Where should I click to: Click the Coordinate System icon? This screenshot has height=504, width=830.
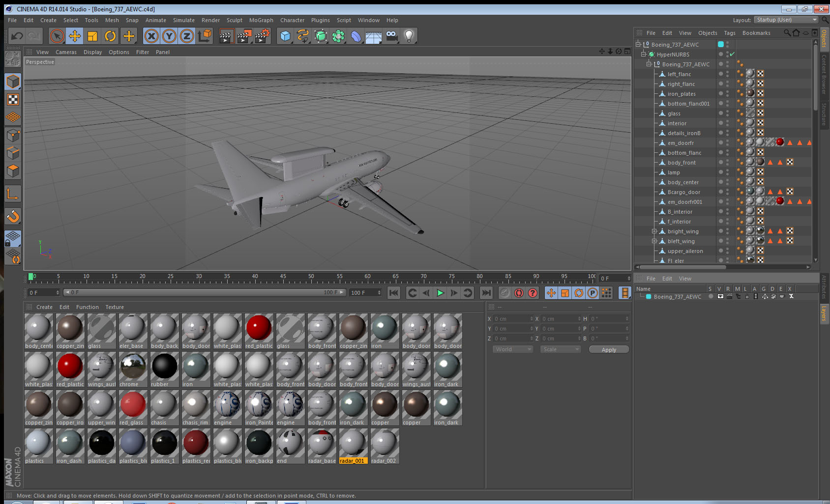[205, 36]
